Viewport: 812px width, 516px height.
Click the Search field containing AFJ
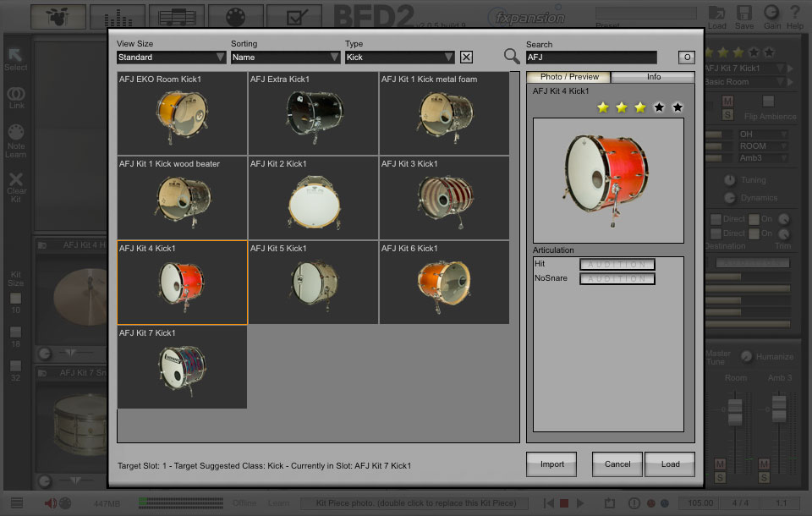tap(591, 57)
